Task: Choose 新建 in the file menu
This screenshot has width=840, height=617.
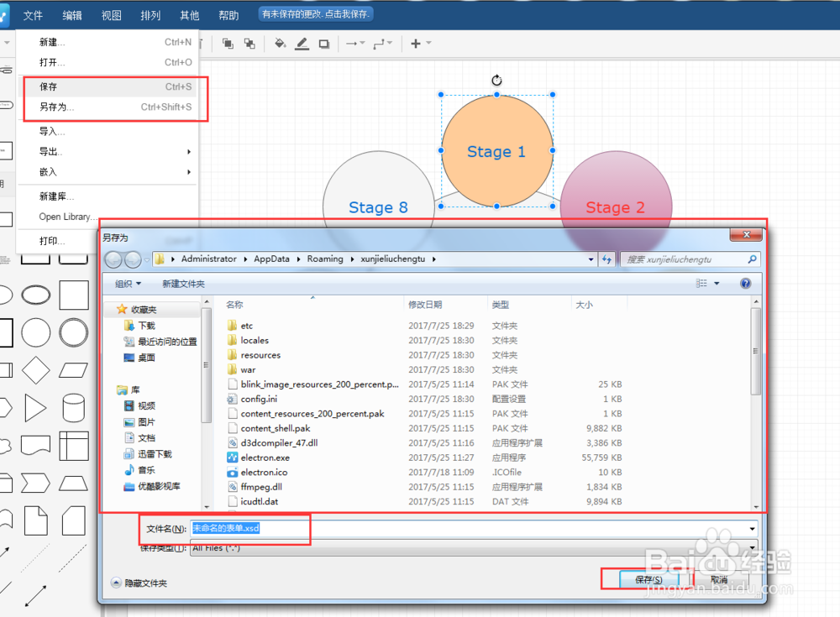Action: [108, 42]
